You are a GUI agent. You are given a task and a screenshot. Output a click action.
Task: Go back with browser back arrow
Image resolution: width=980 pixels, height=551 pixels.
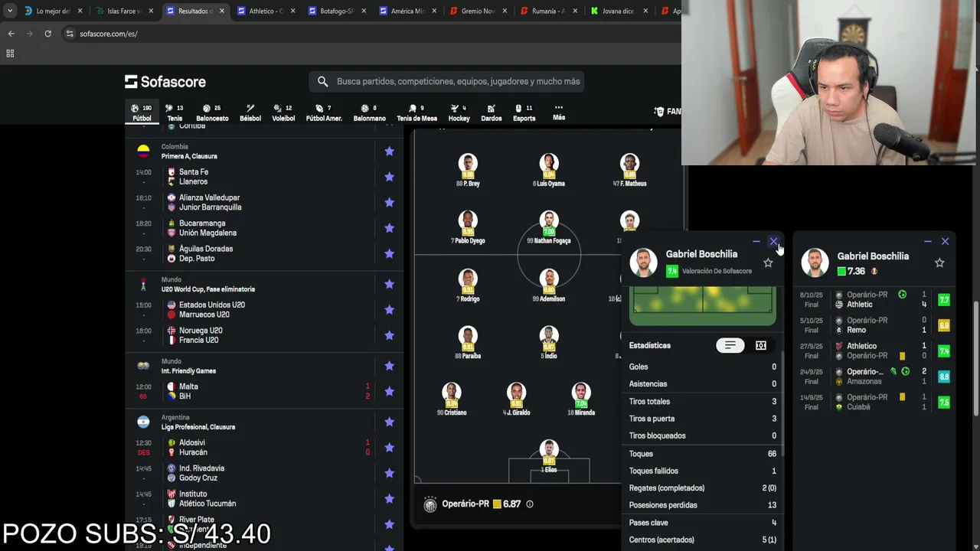[11, 34]
